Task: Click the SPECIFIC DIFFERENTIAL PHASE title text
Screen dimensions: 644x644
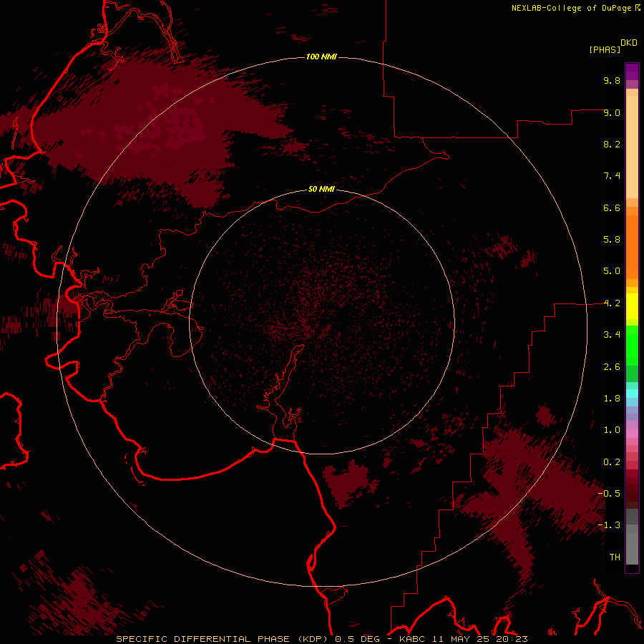Action: pyautogui.click(x=204, y=639)
